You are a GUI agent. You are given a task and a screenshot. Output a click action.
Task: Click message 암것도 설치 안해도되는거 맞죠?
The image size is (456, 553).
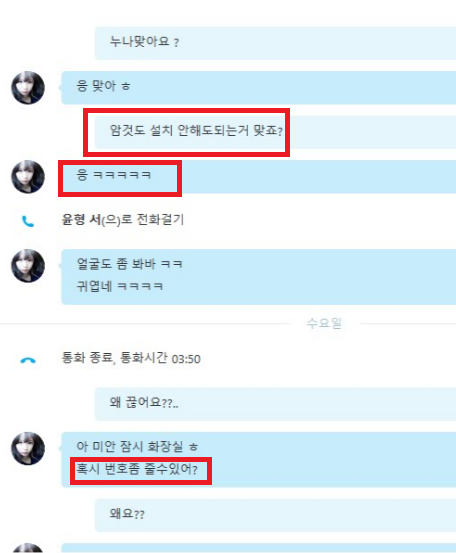pyautogui.click(x=196, y=131)
